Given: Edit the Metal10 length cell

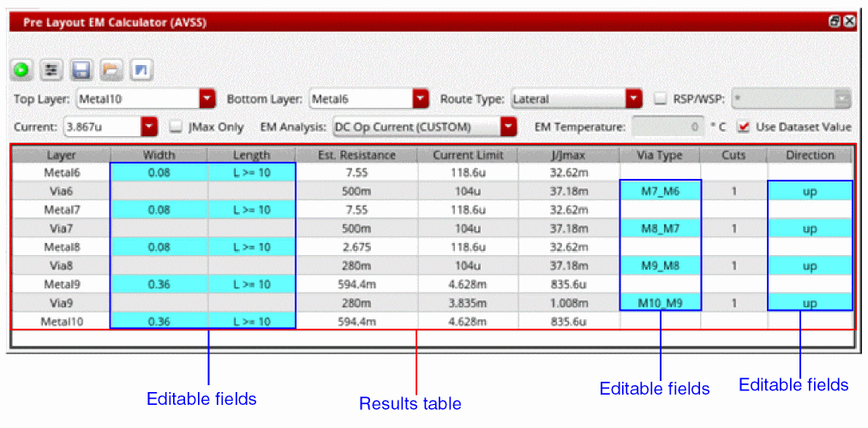Looking at the screenshot, I should 252,321.
